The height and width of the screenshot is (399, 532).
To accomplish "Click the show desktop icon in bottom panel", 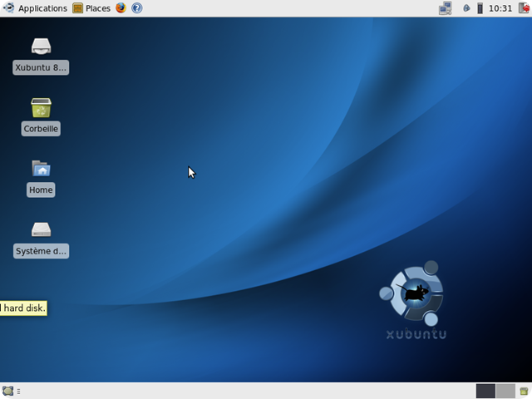I will click(7, 391).
